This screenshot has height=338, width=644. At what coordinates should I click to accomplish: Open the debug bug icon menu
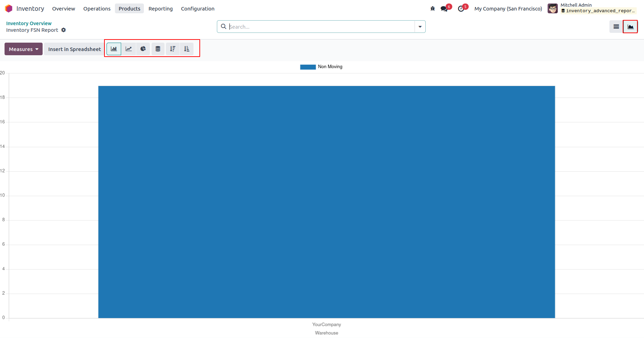point(433,8)
